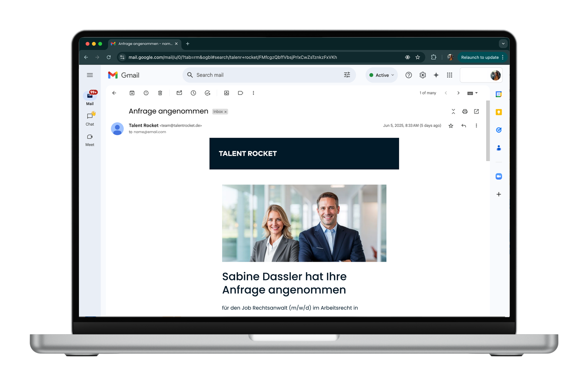Click the TALENT ROCKET banner

pos(304,154)
